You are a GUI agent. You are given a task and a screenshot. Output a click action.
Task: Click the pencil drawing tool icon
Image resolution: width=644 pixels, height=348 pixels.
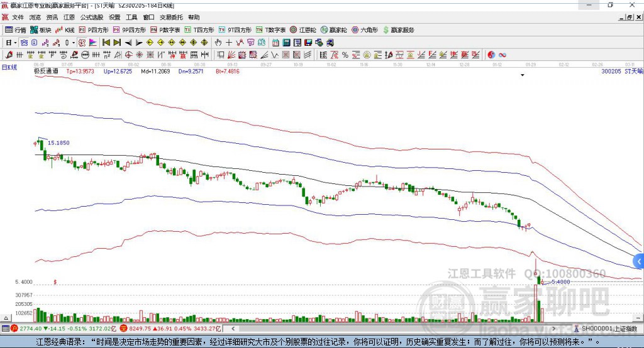point(9,55)
